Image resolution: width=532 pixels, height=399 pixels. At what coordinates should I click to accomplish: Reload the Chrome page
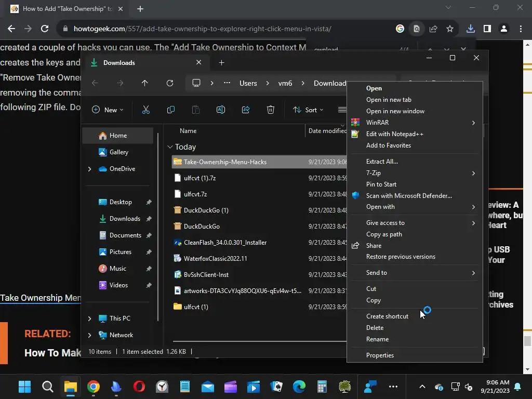pos(45,29)
